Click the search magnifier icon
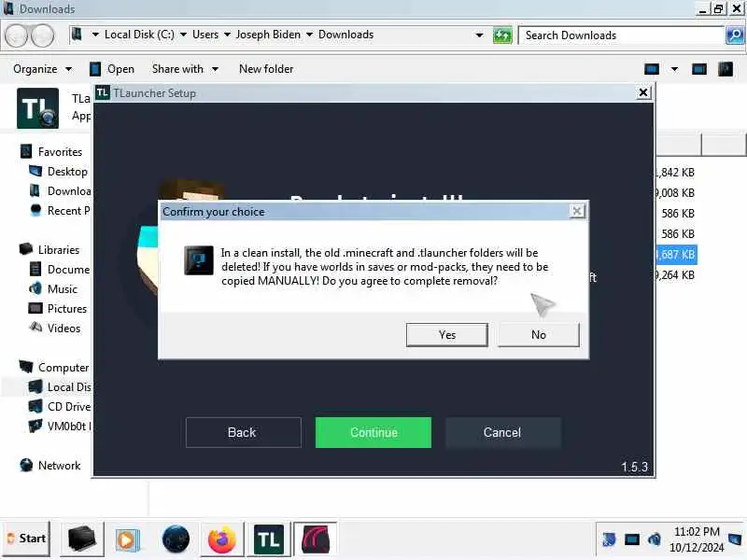This screenshot has height=560, width=747. 735,35
